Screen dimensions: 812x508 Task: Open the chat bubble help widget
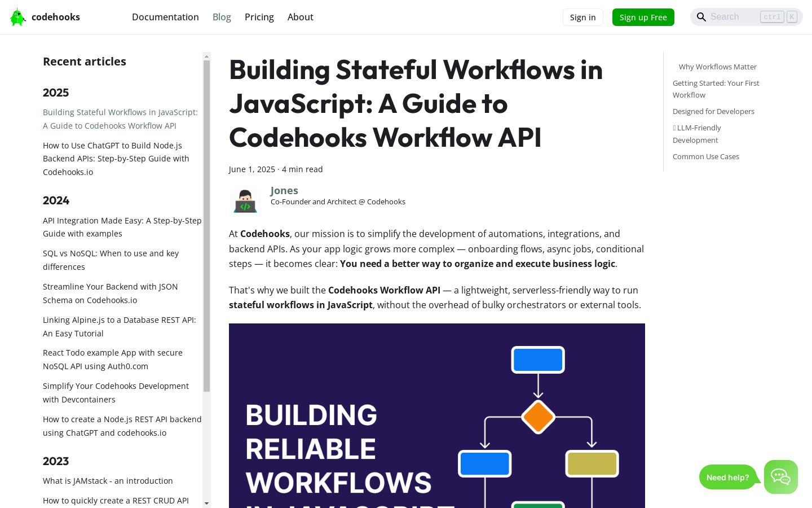pos(781,477)
